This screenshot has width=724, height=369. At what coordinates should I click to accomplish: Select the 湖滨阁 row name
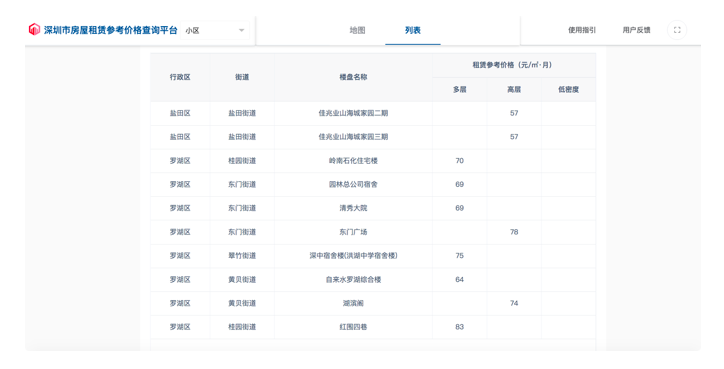click(x=353, y=303)
